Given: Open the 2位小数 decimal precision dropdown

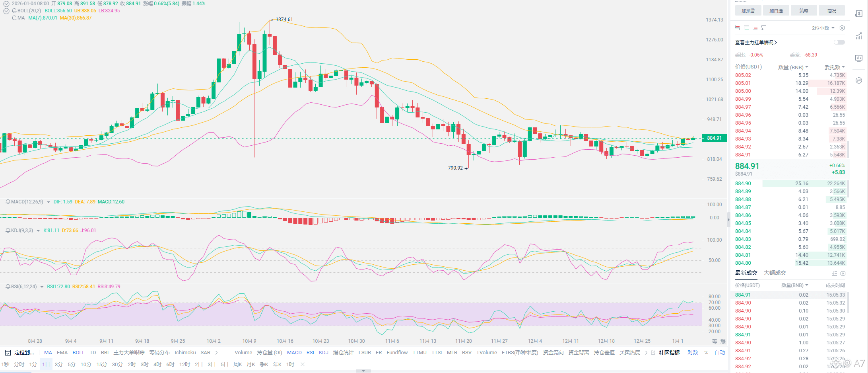Looking at the screenshot, I should click(x=823, y=28).
